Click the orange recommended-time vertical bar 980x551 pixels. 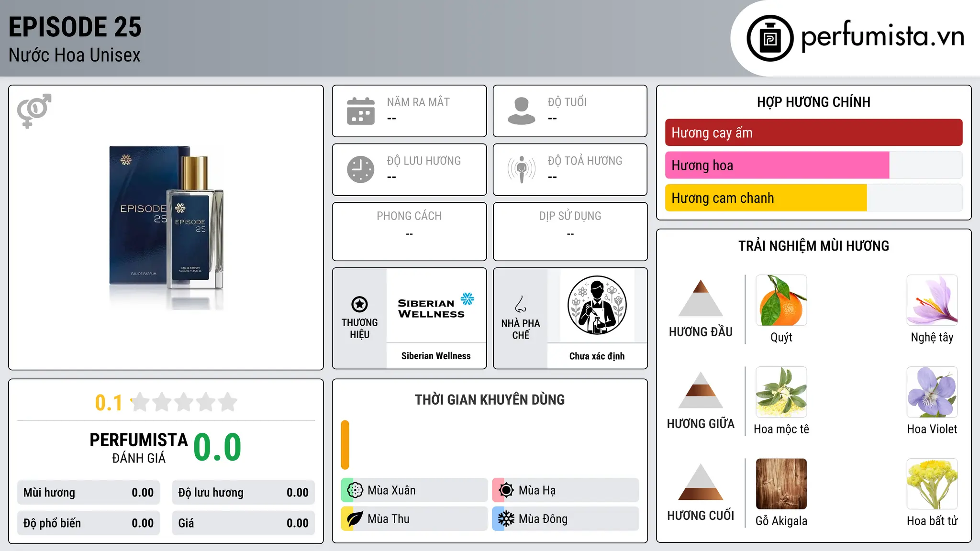345,445
